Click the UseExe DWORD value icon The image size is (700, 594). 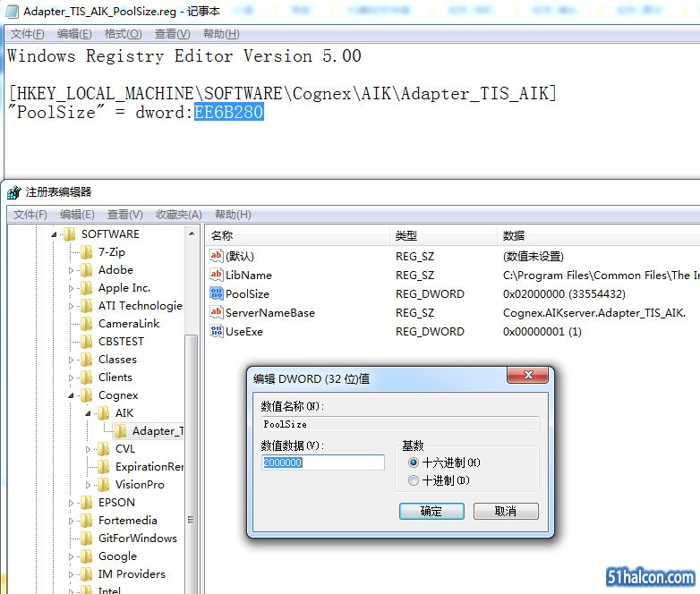click(216, 331)
